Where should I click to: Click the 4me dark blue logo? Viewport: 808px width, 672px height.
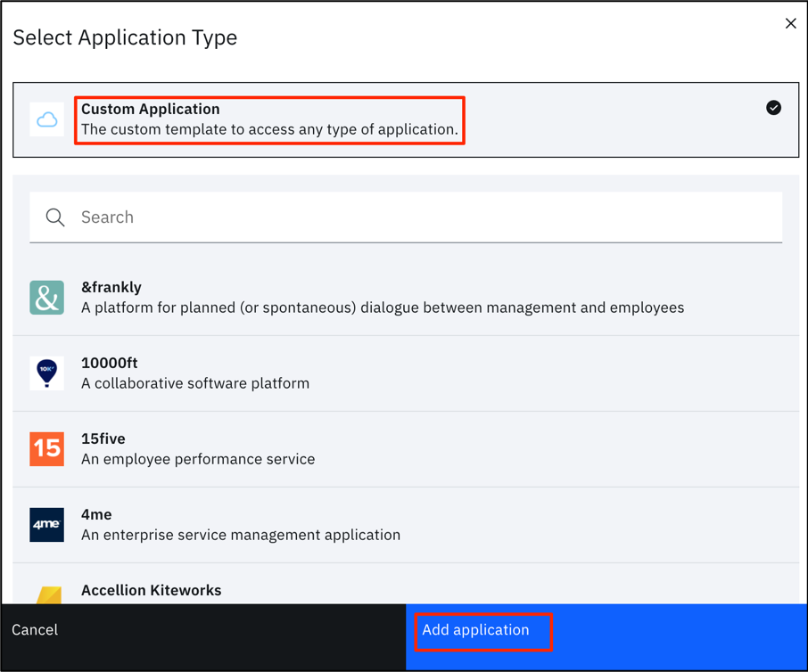(47, 525)
